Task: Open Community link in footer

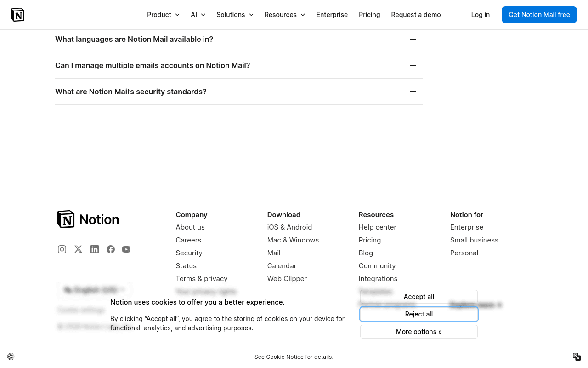Action: [377, 266]
